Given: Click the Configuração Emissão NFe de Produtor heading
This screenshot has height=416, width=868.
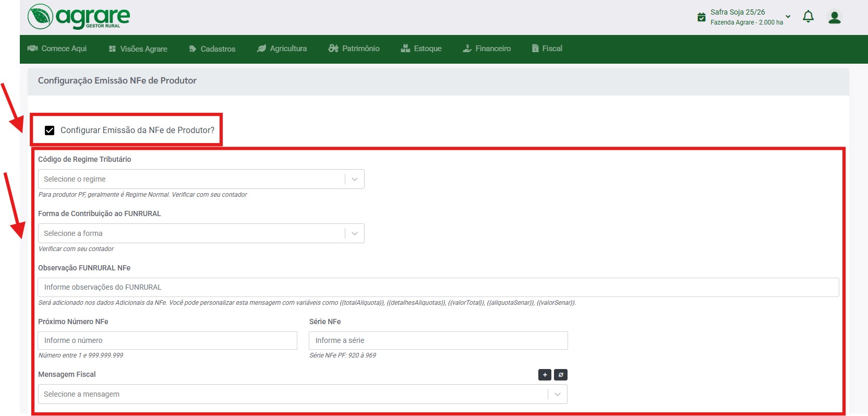Looking at the screenshot, I should [x=117, y=80].
